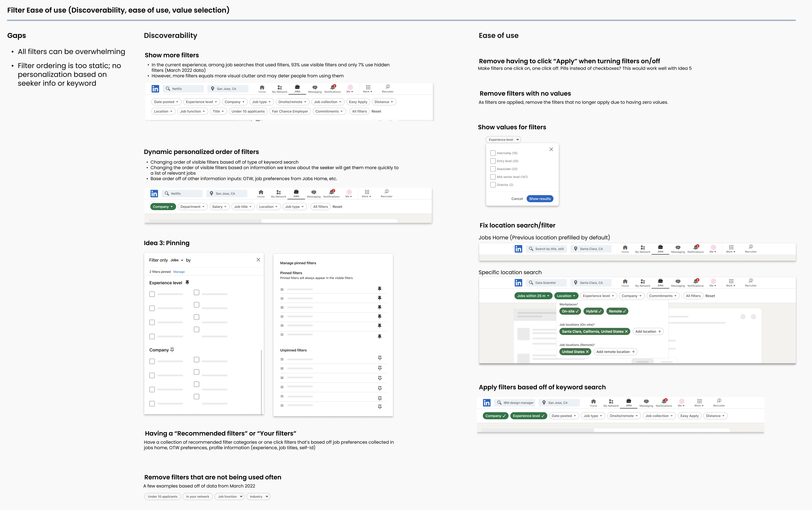Toggle Easy Apply filter in Show more filters mockup
This screenshot has height=510, width=812.
pos(358,102)
